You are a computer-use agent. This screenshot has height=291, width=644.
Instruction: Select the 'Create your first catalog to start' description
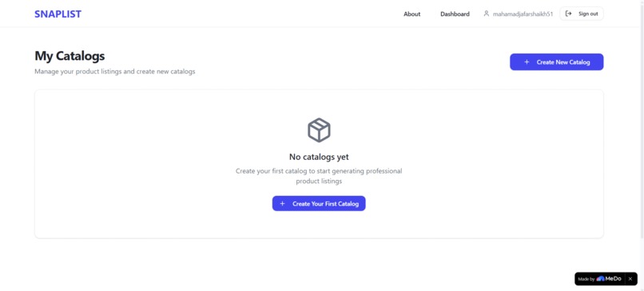(319, 176)
